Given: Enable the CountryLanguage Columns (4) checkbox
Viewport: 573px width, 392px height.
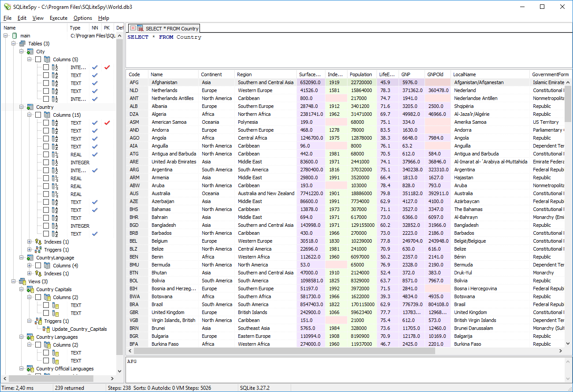Looking at the screenshot, I should [x=38, y=266].
